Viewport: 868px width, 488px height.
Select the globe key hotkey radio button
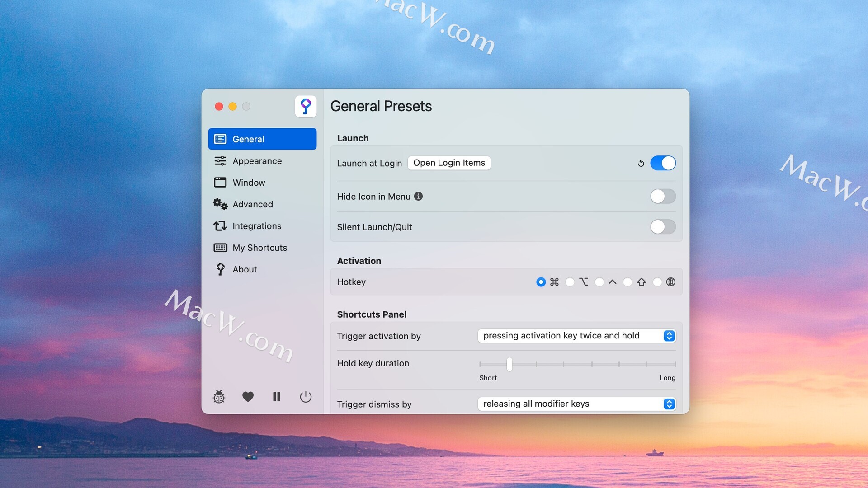click(x=657, y=282)
